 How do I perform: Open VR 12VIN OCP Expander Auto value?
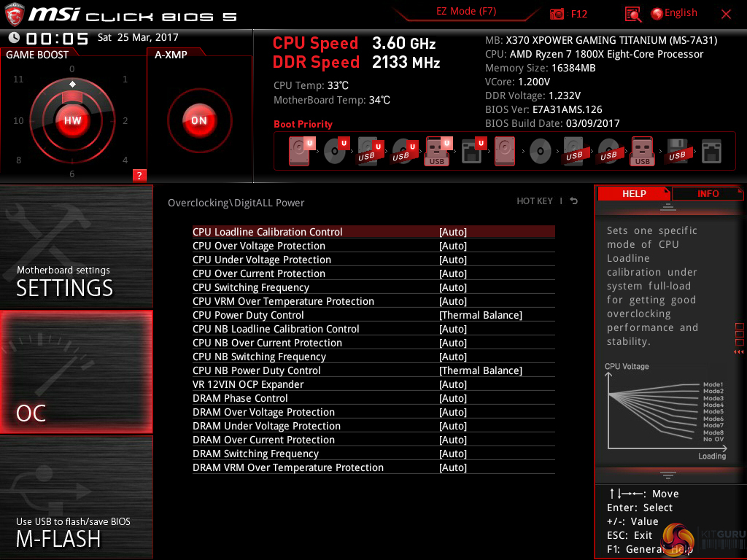pos(453,384)
